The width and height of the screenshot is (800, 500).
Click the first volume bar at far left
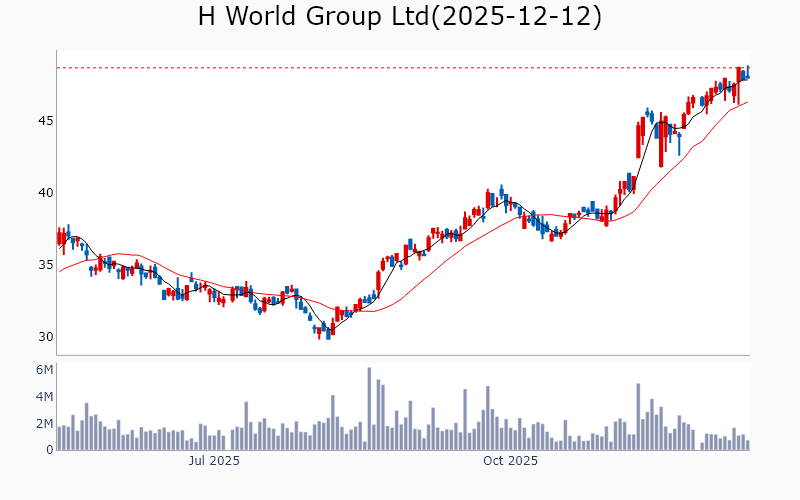(59, 439)
